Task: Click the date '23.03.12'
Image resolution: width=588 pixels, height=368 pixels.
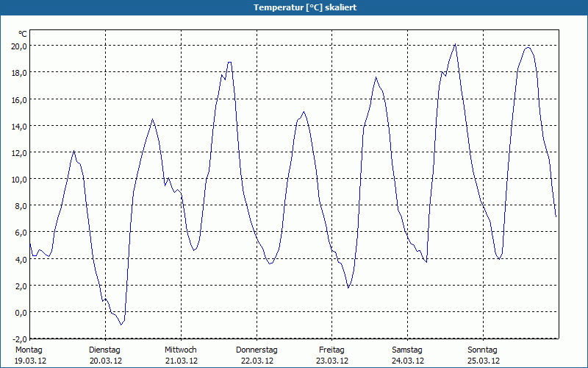Action: tap(332, 361)
